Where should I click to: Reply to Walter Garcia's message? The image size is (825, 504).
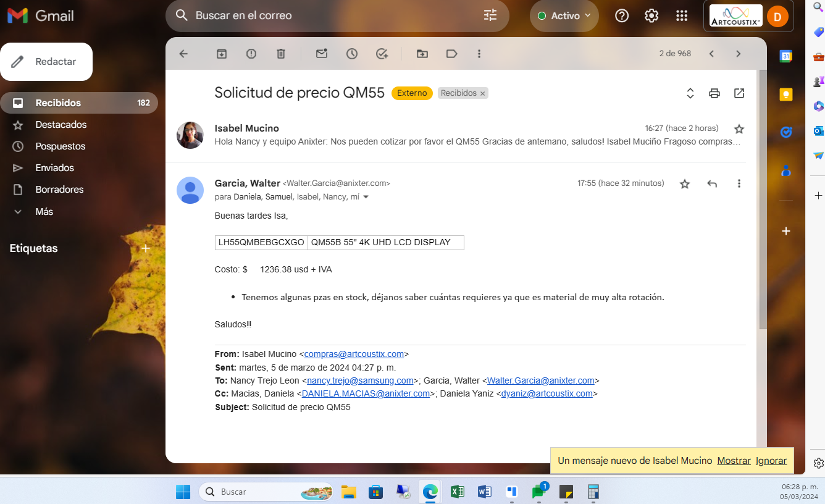712,183
